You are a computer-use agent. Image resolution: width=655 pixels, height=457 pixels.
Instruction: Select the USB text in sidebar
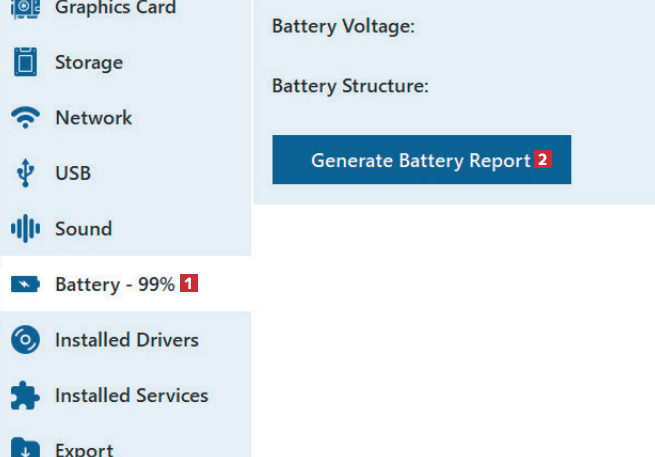(x=73, y=173)
